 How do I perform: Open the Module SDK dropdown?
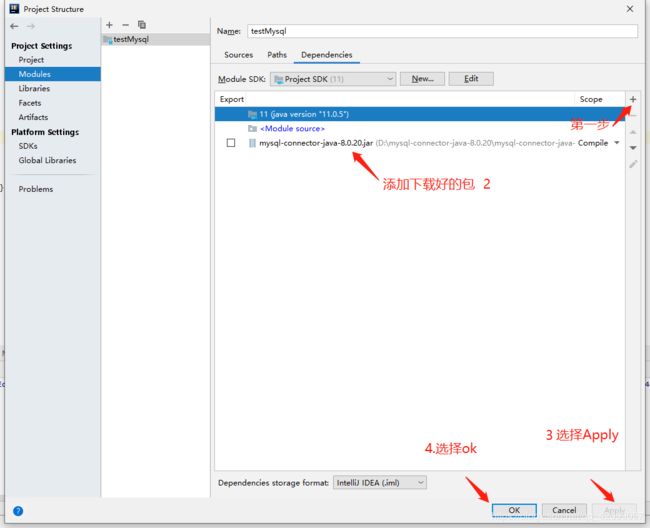tap(333, 79)
